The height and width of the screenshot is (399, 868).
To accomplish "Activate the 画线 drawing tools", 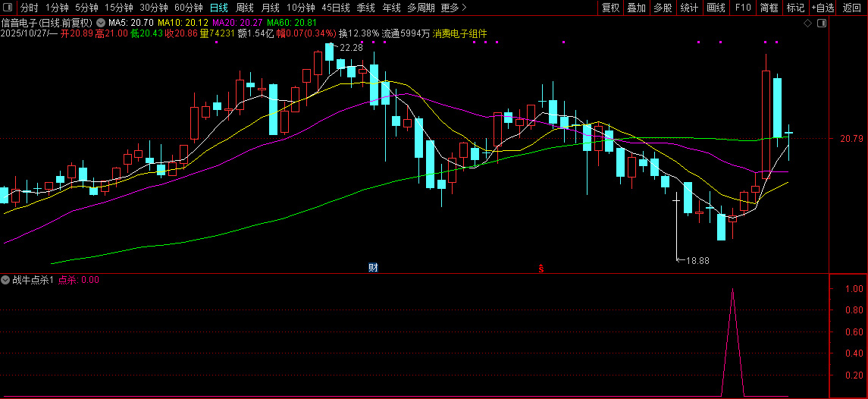I will pyautogui.click(x=716, y=8).
